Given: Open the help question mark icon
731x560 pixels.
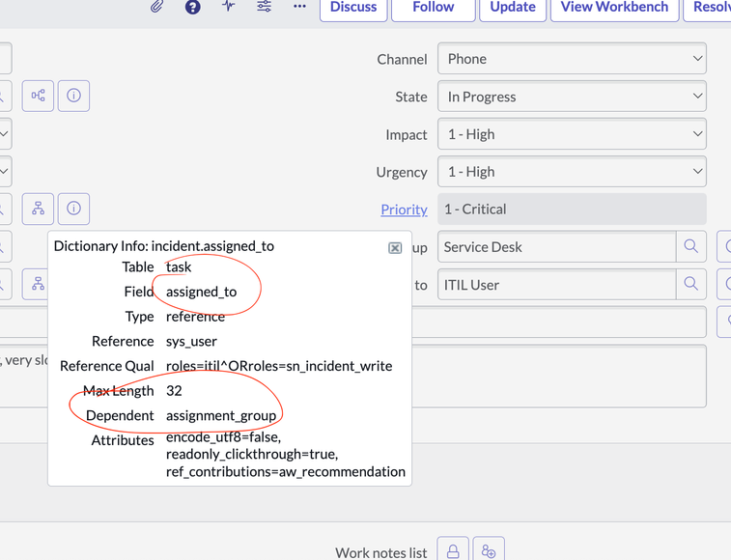Looking at the screenshot, I should (192, 7).
